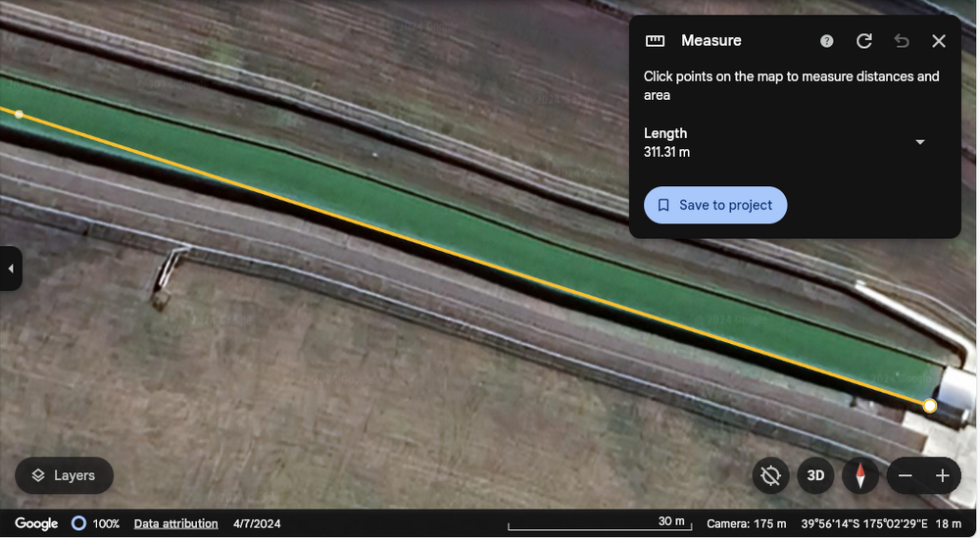Viewport: 980px width, 538px height.
Task: Open the Layers menu
Action: 64,476
